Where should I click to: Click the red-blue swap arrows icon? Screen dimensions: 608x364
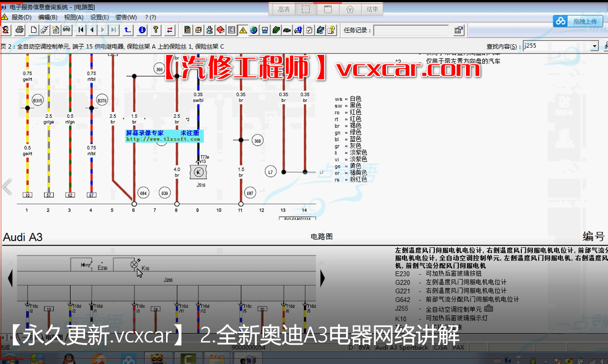coord(170,30)
